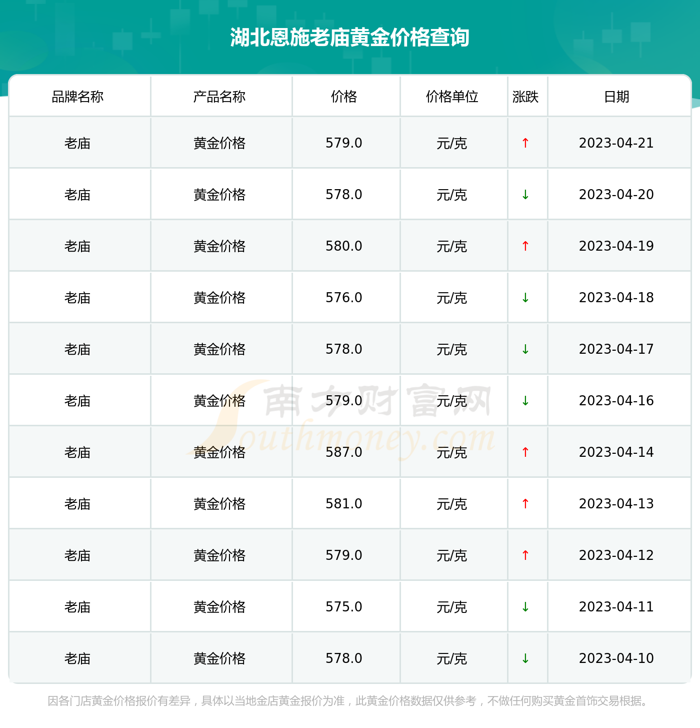Click 老庙 in the 2023-04-21 row
The image size is (700, 728).
coord(77,144)
